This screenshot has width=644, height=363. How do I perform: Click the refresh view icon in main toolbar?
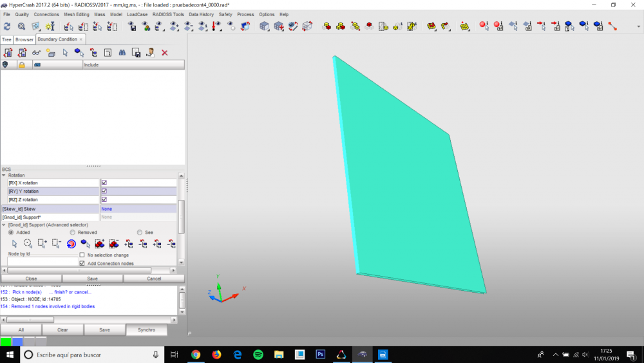click(7, 26)
